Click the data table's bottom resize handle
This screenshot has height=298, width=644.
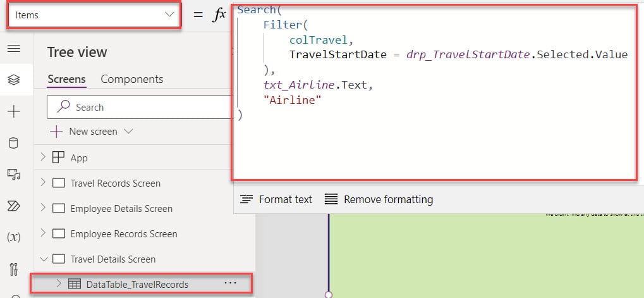(x=328, y=295)
